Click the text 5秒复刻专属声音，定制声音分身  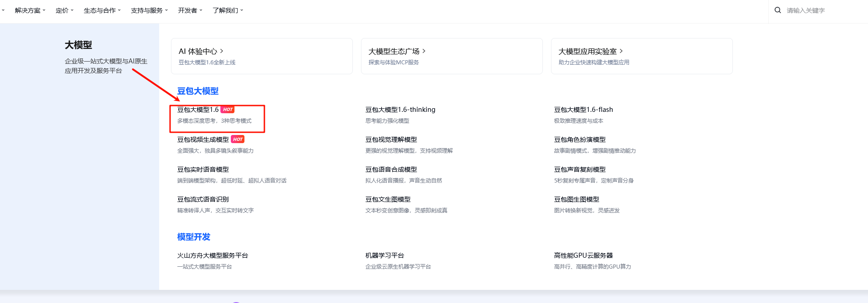594,181
